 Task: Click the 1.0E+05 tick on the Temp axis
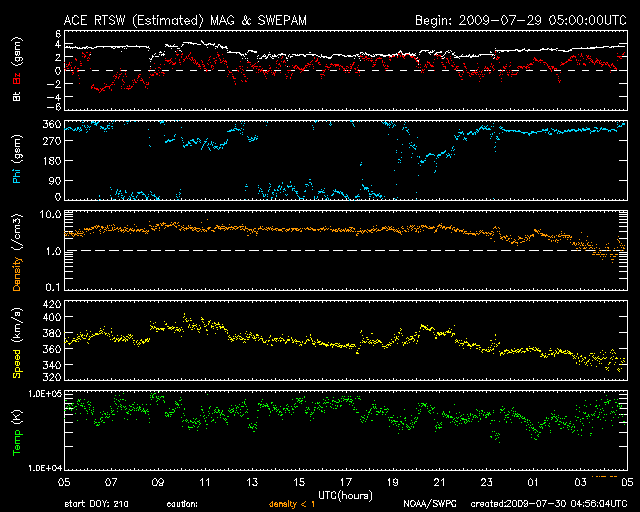pyautogui.click(x=44, y=394)
